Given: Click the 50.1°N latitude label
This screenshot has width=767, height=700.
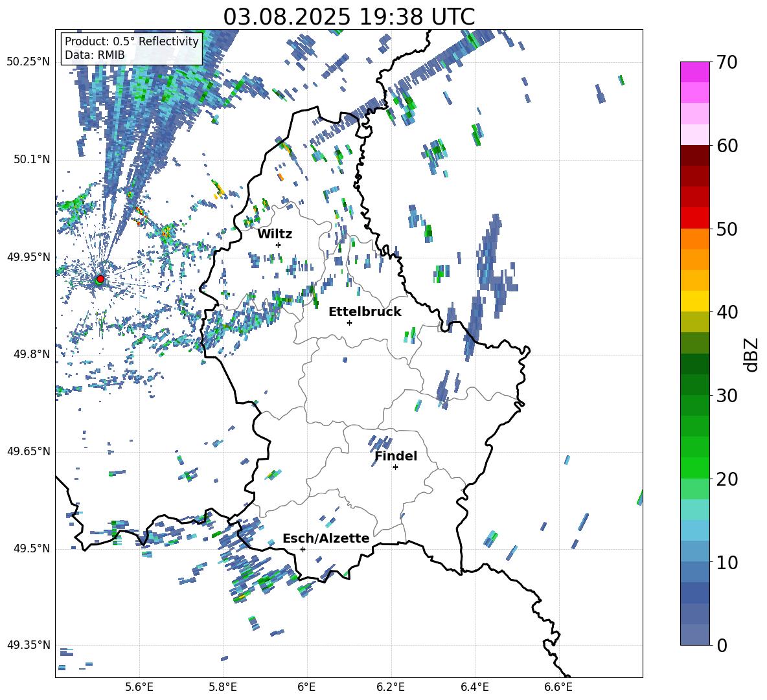Looking at the screenshot, I should tap(32, 159).
